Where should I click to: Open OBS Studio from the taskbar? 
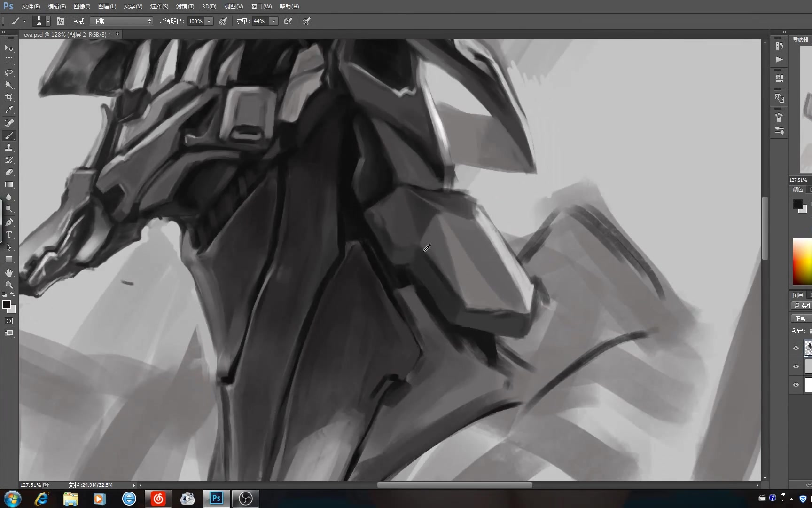pyautogui.click(x=245, y=499)
